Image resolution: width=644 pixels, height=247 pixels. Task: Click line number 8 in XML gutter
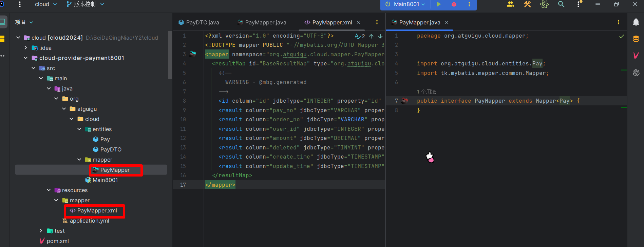pyautogui.click(x=184, y=101)
